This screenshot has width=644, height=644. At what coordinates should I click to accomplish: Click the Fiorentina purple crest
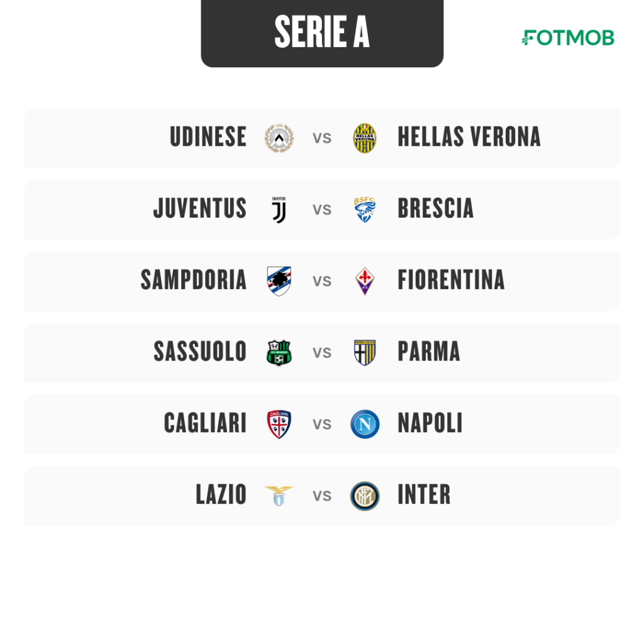click(365, 281)
